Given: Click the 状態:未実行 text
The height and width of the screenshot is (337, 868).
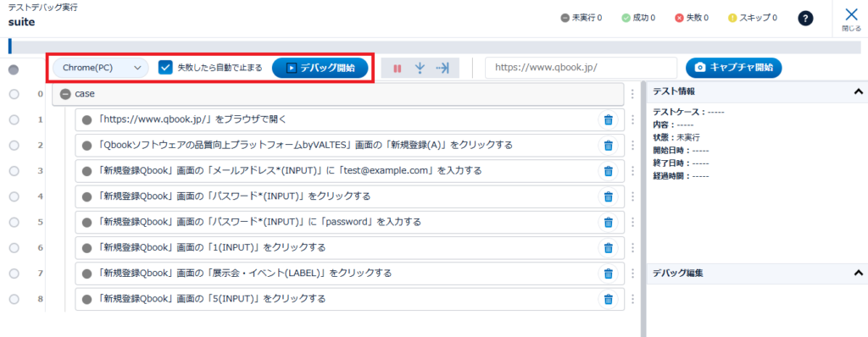Looking at the screenshot, I should click(676, 137).
